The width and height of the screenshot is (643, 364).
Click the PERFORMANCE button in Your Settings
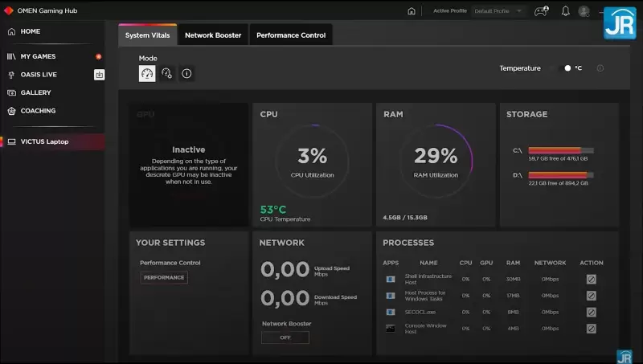point(164,277)
